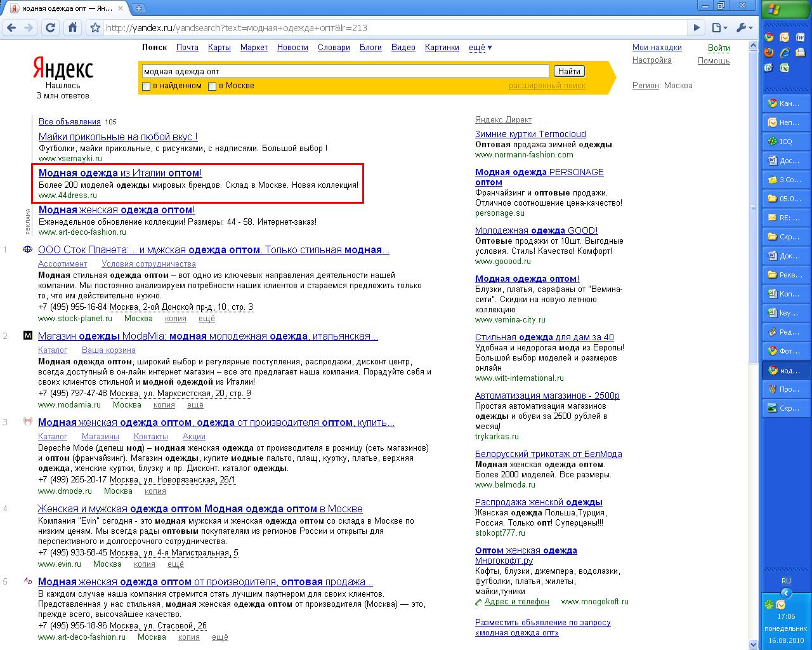The image size is (812, 650).
Task: Open 'Модная одежда из Италии оптом!' ad
Action: coord(121,173)
